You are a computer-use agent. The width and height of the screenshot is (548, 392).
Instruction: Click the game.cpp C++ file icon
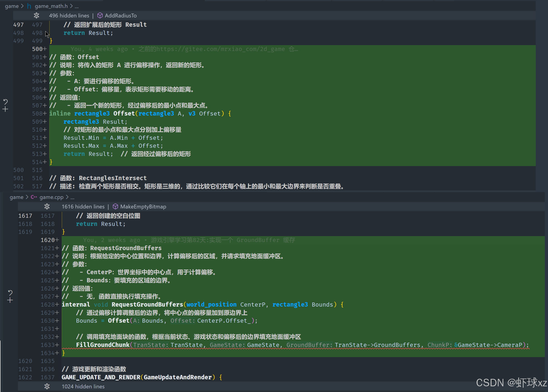(x=34, y=197)
